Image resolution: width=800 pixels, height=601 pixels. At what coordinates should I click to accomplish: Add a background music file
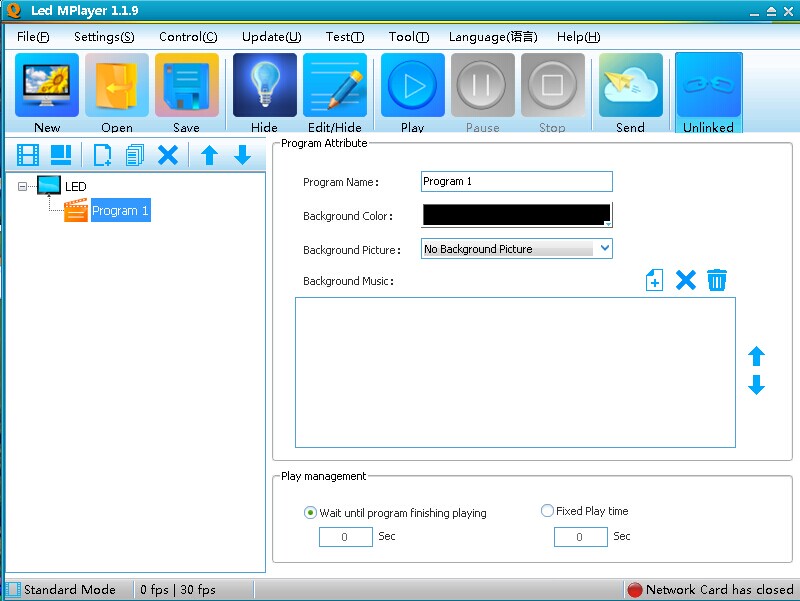pyautogui.click(x=654, y=280)
